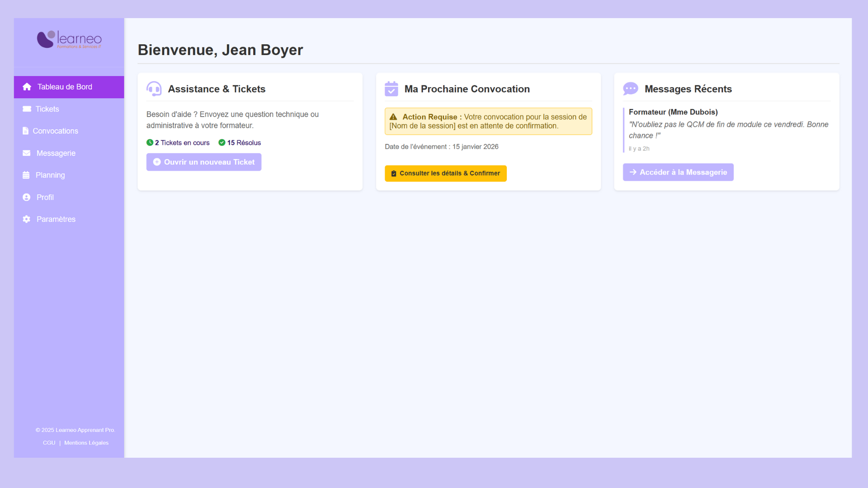Click the chat bubble icon in Messages Récents
868x488 pixels.
(630, 89)
